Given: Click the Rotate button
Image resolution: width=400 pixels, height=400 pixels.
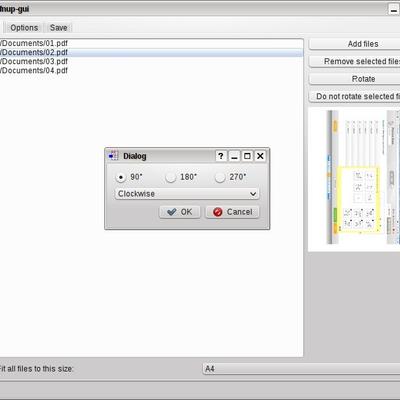Looking at the screenshot, I should coord(355,79).
